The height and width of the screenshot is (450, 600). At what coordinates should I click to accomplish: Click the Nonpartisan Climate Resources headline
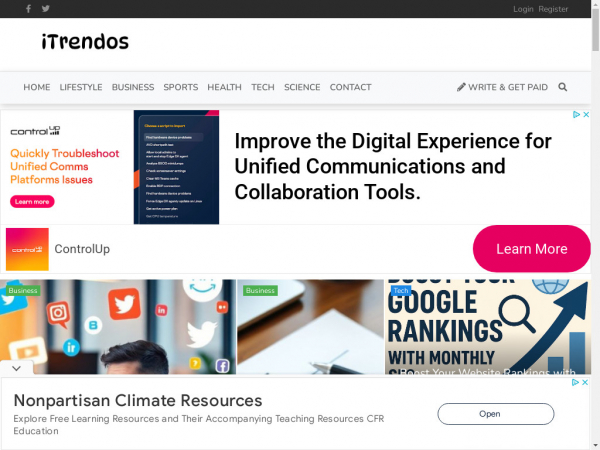(x=138, y=401)
